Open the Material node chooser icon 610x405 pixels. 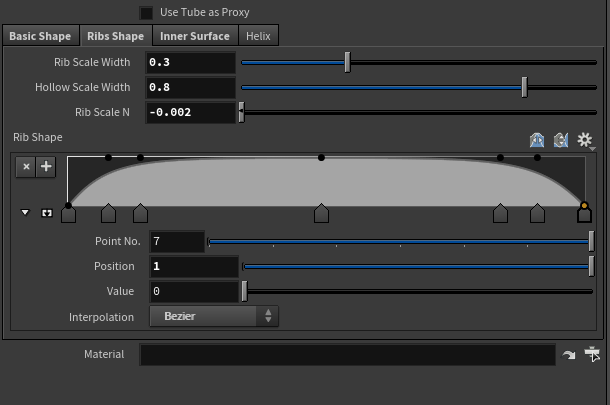pyautogui.click(x=592, y=354)
